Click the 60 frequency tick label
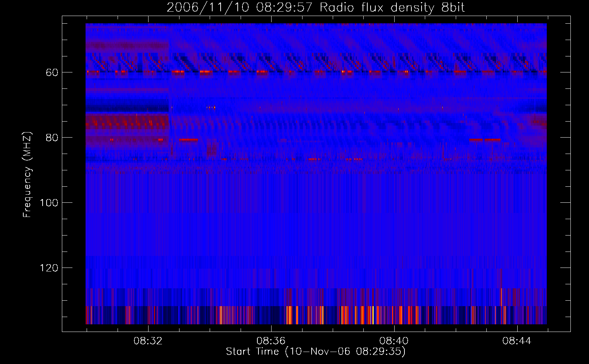This screenshot has width=589, height=364. [52, 72]
